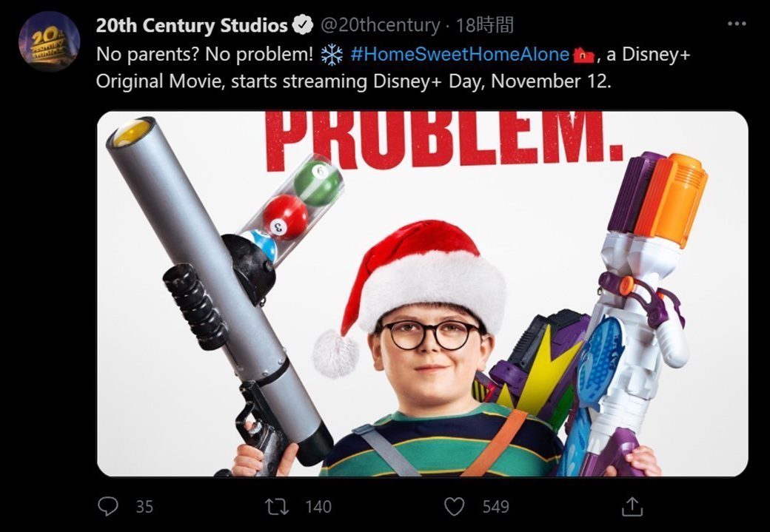Open the reply speech bubble icon
Image resolution: width=770 pixels, height=532 pixels.
[x=108, y=506]
